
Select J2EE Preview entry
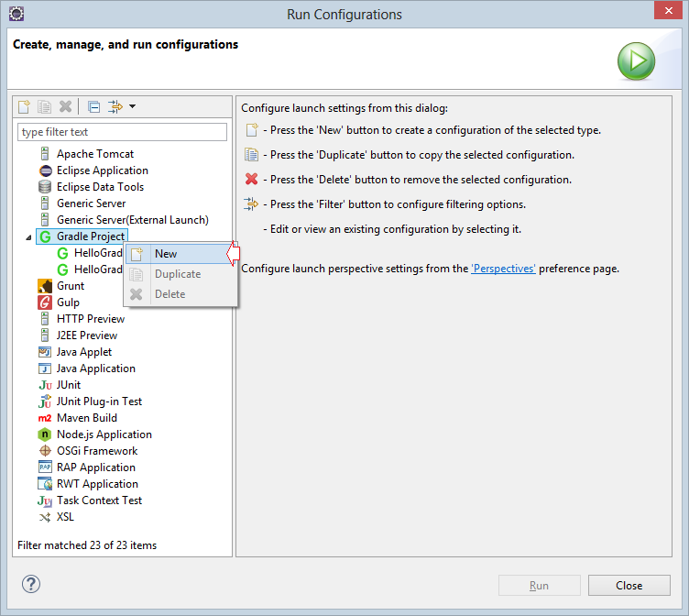[x=86, y=335]
